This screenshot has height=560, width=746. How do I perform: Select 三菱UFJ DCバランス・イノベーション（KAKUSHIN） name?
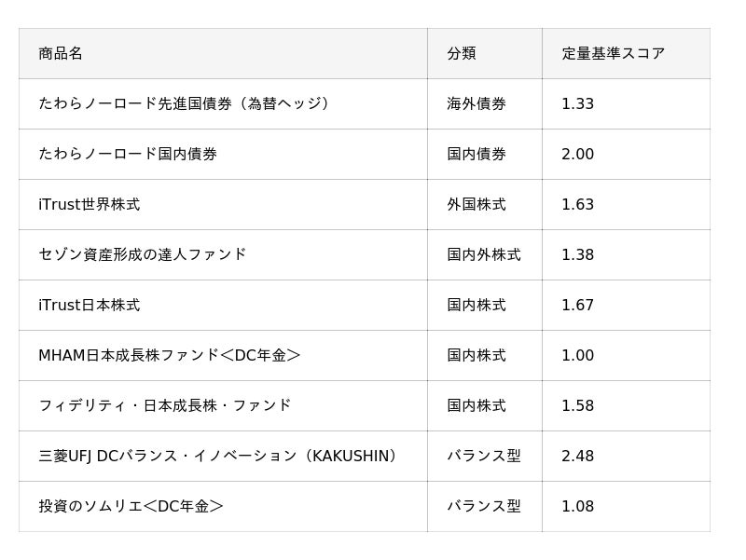point(221,456)
